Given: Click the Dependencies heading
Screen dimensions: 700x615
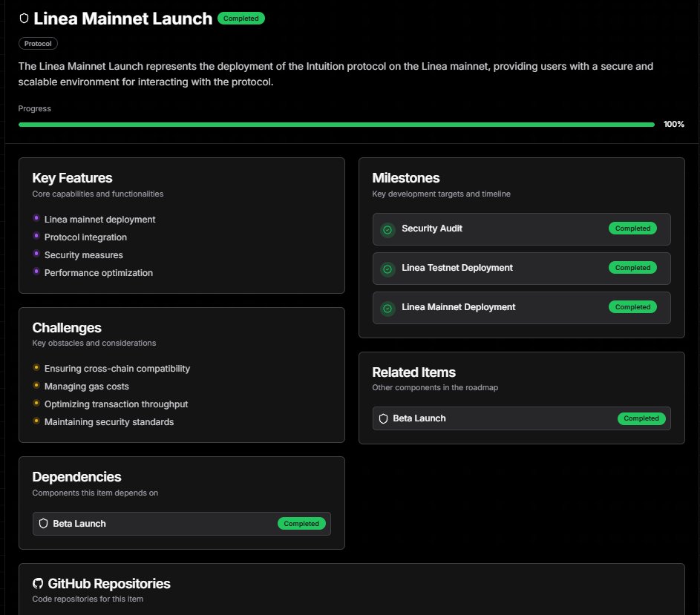Looking at the screenshot, I should click(x=76, y=477).
